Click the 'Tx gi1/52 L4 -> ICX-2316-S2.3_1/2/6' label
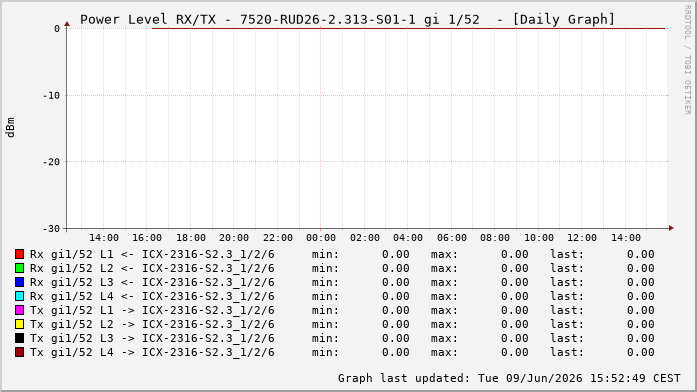Image resolution: width=697 pixels, height=392 pixels. tap(152, 352)
